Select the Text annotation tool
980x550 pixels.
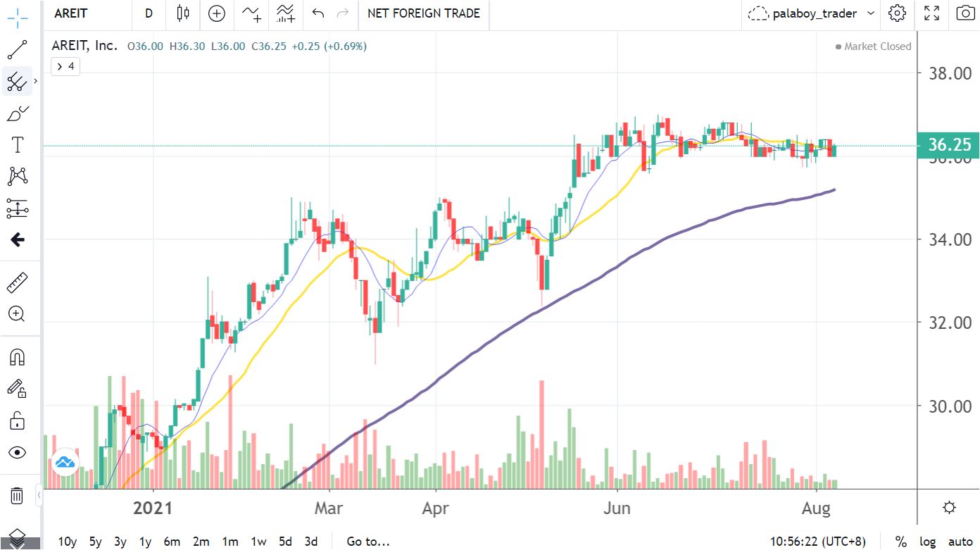pyautogui.click(x=15, y=144)
